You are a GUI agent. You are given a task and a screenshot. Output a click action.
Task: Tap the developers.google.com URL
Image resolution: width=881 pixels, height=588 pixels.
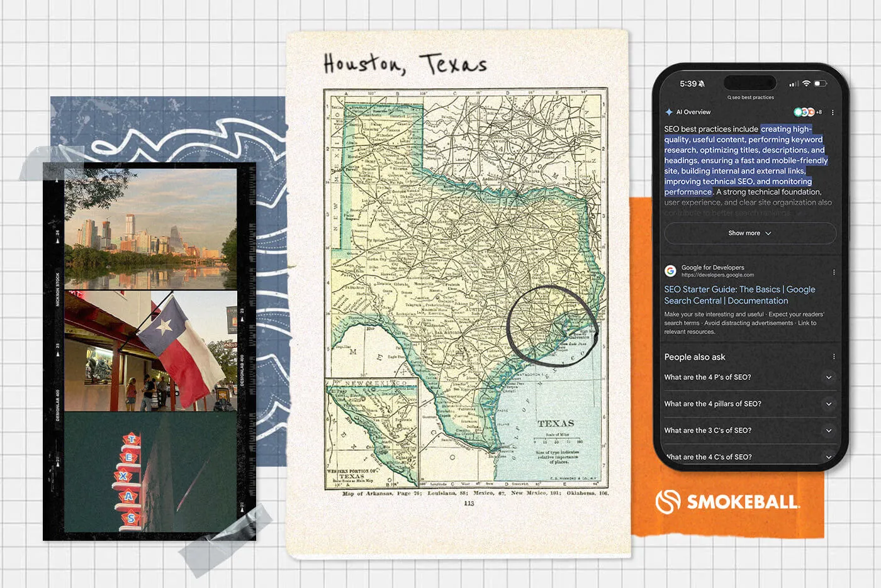click(717, 275)
